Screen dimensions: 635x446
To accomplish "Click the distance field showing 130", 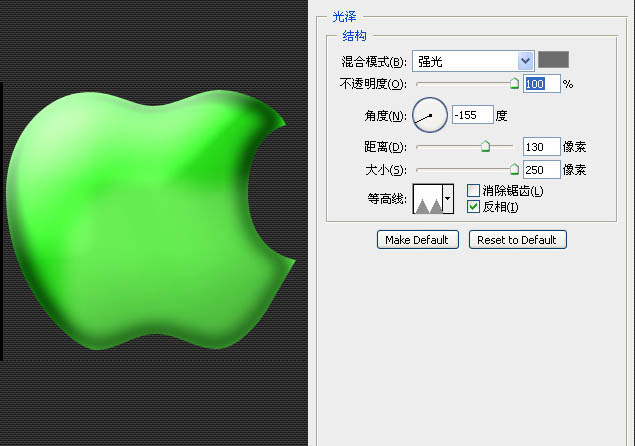I will [x=541, y=147].
